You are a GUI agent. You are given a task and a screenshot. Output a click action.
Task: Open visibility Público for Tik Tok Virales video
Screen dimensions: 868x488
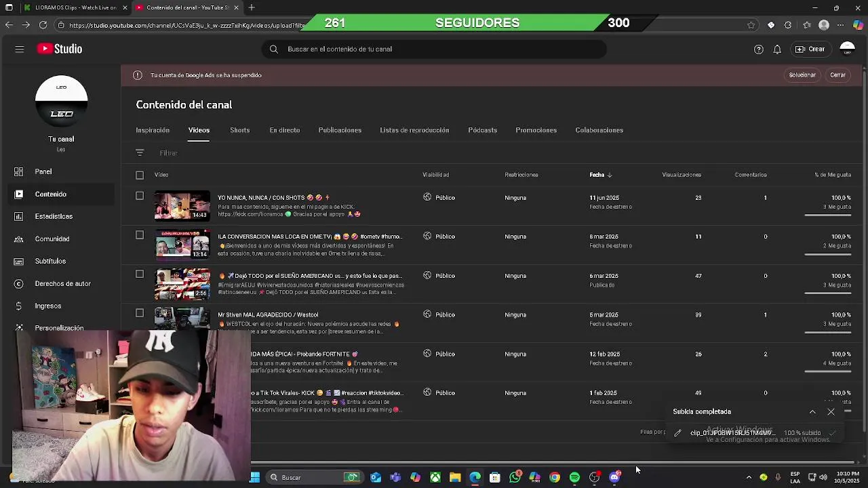tap(439, 392)
